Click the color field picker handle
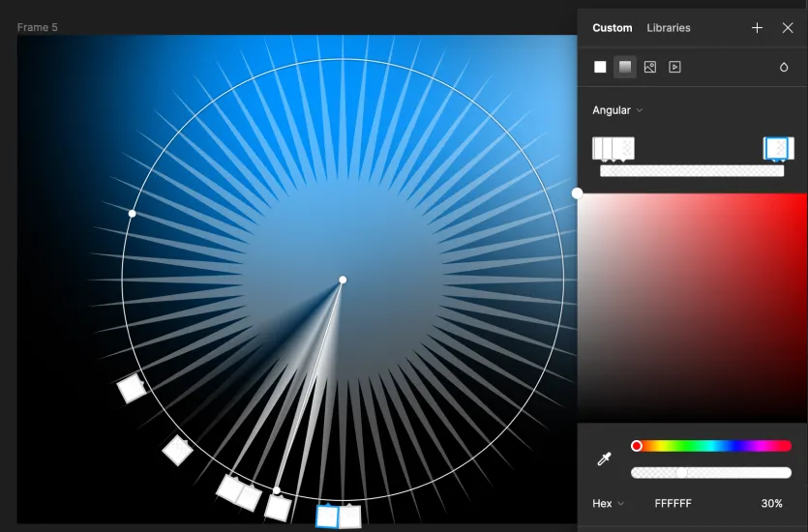Viewport: 808px width, 532px height. (x=577, y=193)
